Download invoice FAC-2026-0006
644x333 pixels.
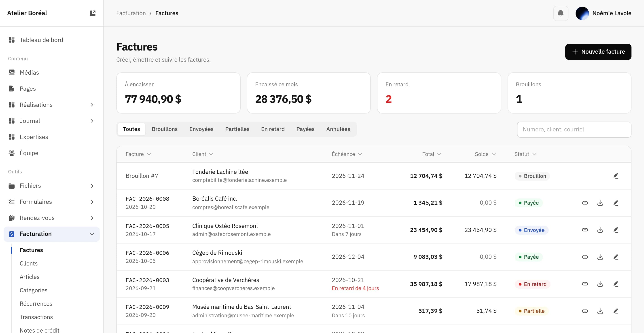pyautogui.click(x=600, y=257)
